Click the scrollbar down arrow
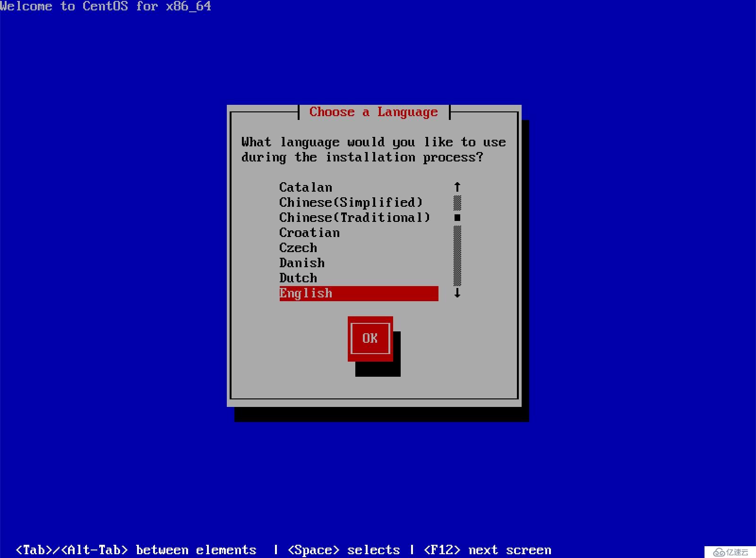756x558 pixels. (457, 293)
